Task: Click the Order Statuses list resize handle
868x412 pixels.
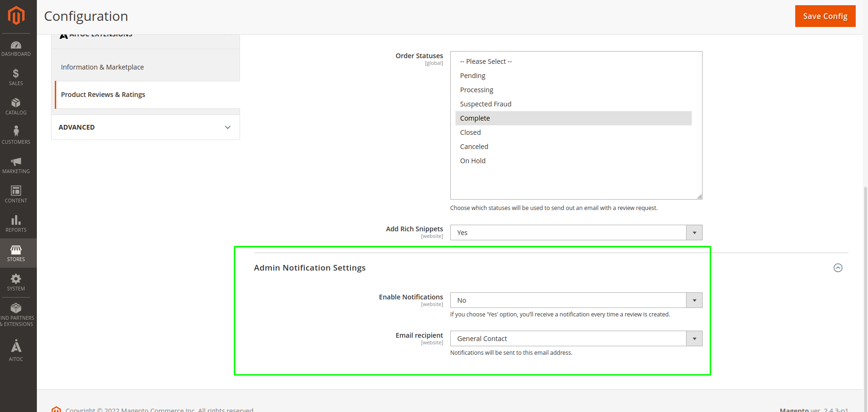Action: pos(699,196)
